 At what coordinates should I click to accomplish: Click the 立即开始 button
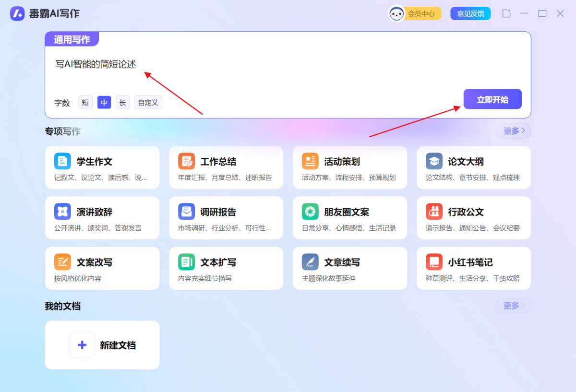pos(492,99)
